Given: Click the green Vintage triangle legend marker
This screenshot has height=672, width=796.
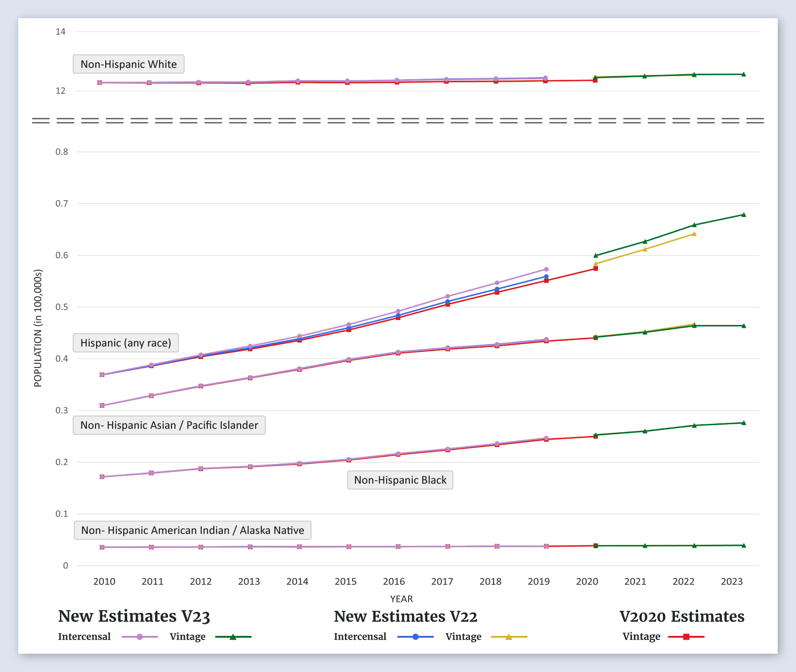Looking at the screenshot, I should pyautogui.click(x=233, y=637).
